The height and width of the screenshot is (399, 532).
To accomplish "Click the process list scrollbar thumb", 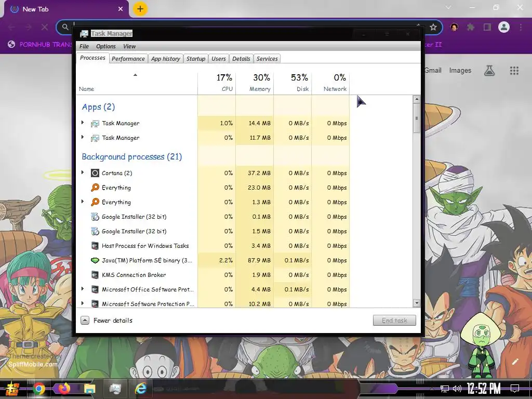I will coord(417,118).
